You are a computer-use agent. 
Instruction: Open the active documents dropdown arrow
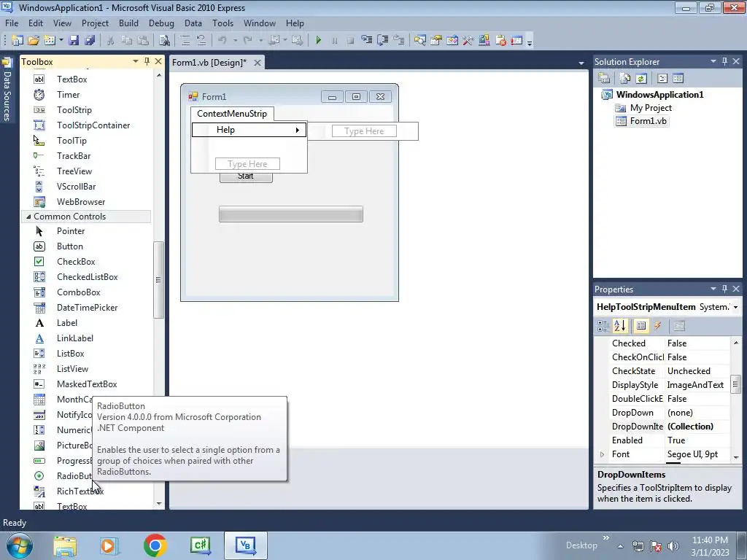(x=581, y=63)
